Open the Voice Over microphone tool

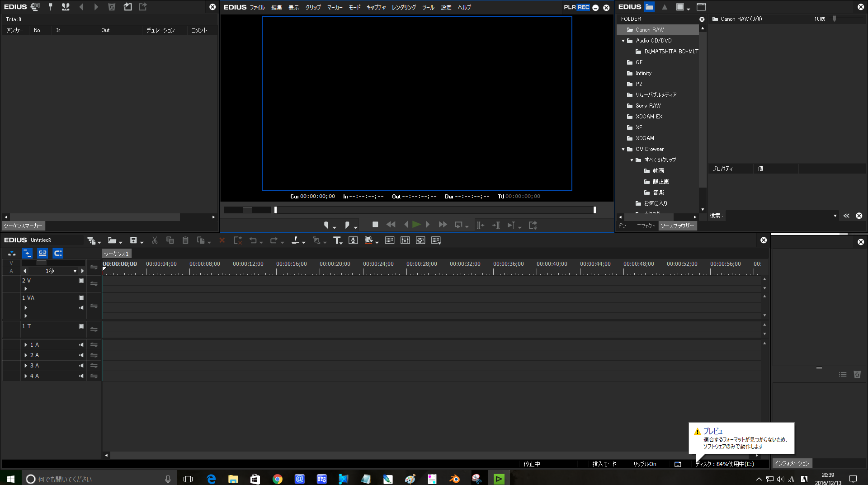[353, 240]
